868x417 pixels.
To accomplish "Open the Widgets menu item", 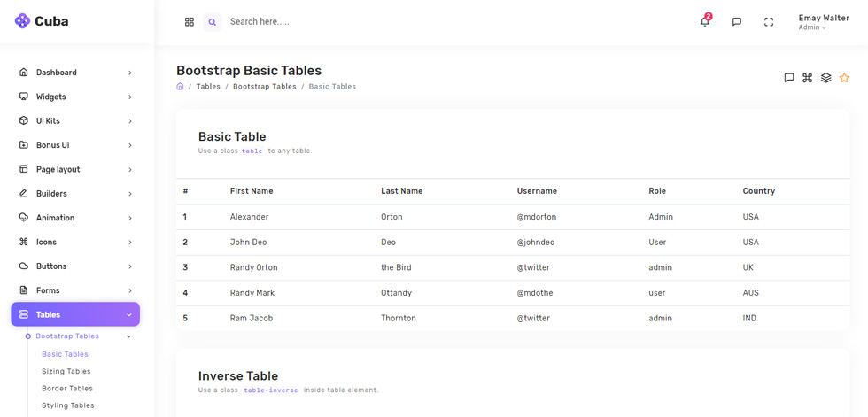I will (x=75, y=97).
